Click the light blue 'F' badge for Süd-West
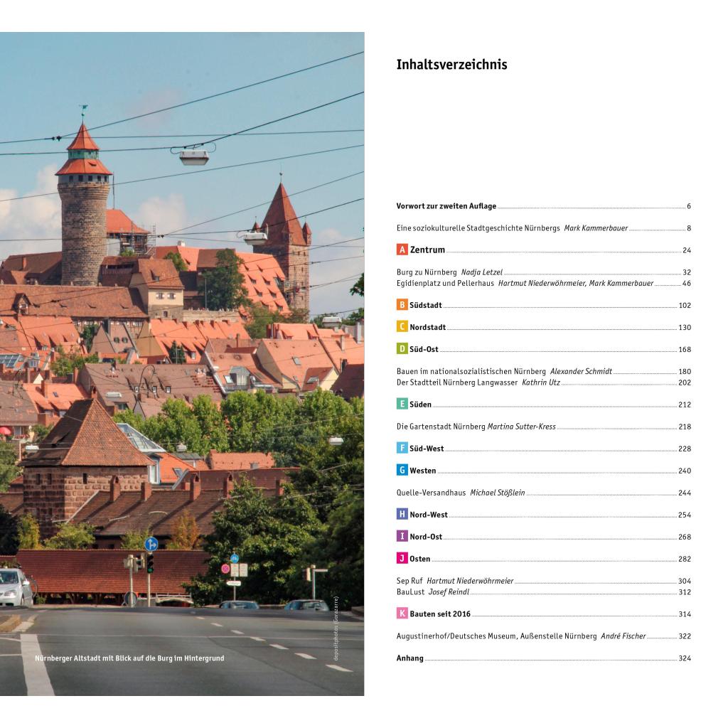This screenshot has width=728, height=728. (x=402, y=449)
